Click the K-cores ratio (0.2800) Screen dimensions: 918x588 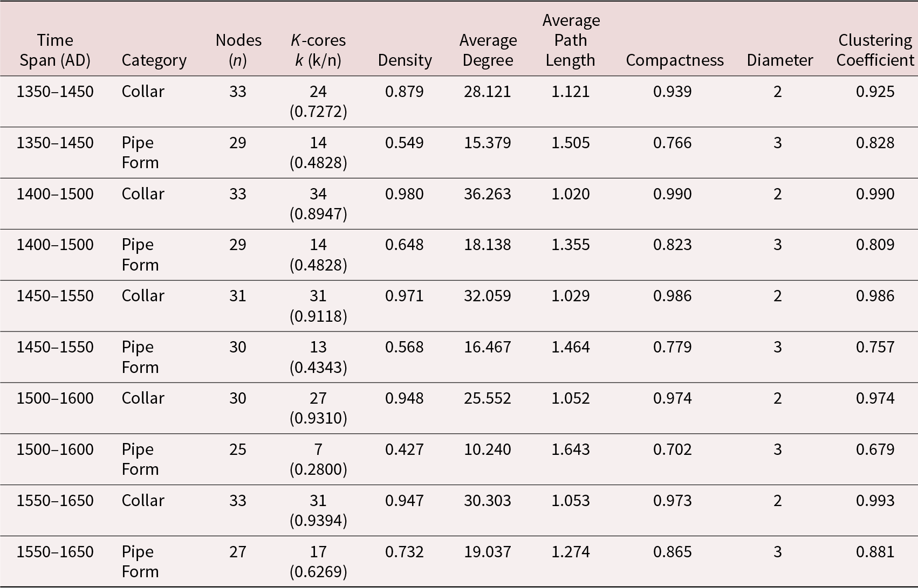pos(318,469)
